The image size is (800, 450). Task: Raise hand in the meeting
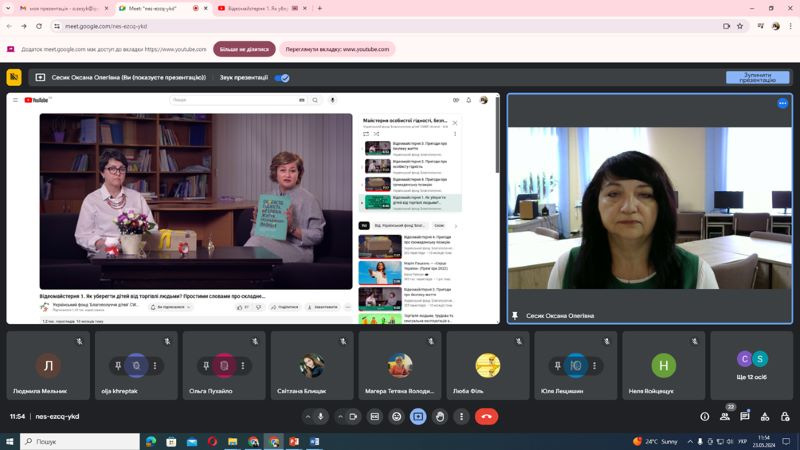(440, 417)
